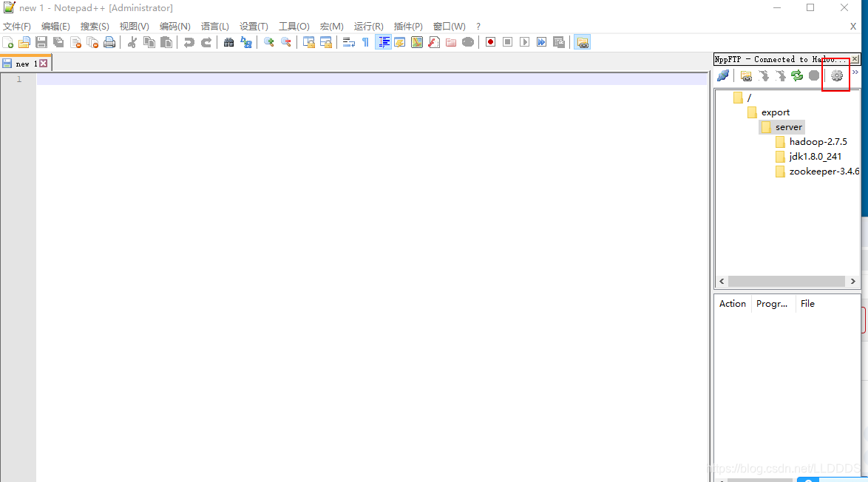Open Find with the binoculars icon
Viewport: 868px width, 482px height.
pos(228,42)
